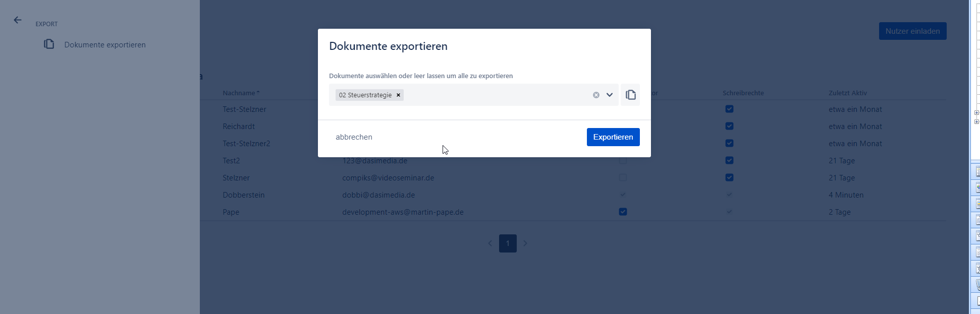Toggle Schreibrechte checkbox for Test-Stelzner
The image size is (980, 314).
(729, 109)
